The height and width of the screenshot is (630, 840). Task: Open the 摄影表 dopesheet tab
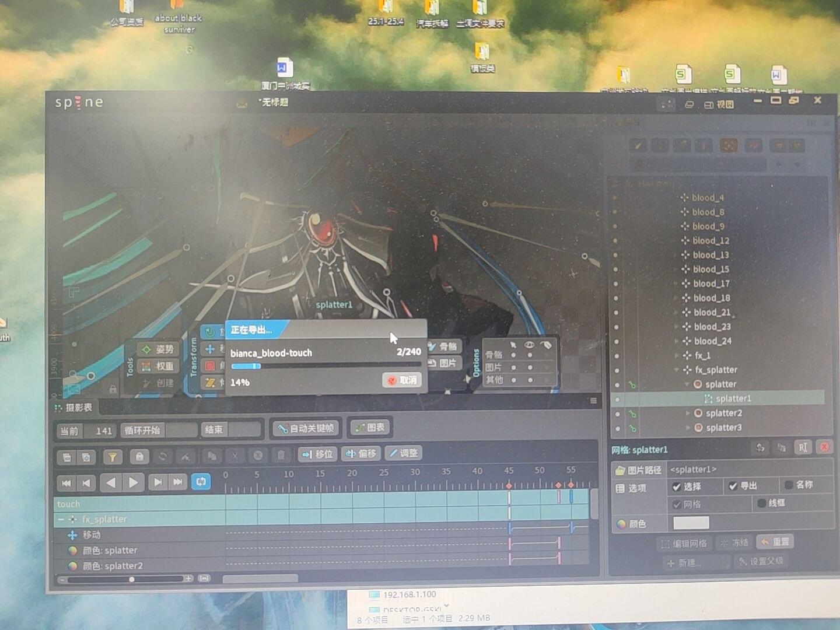click(x=74, y=407)
